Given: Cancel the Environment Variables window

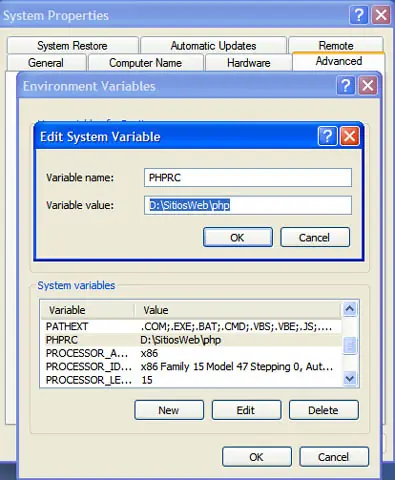Looking at the screenshot, I should click(334, 457).
